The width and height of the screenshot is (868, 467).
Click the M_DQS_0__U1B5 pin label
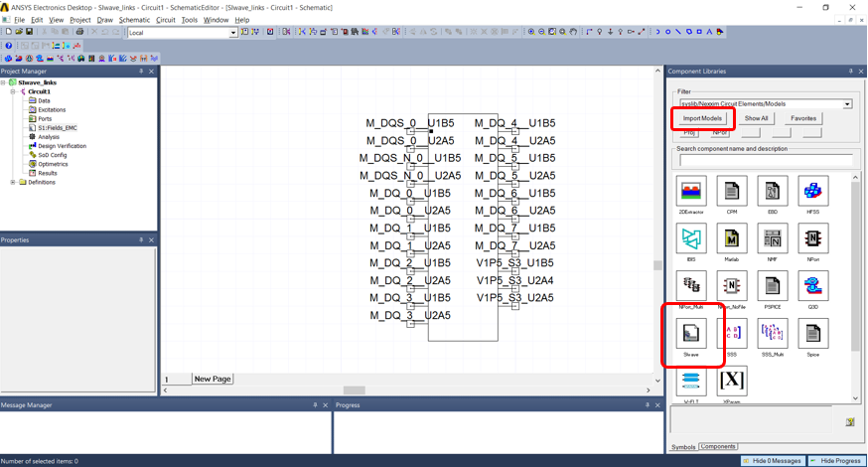coord(409,123)
